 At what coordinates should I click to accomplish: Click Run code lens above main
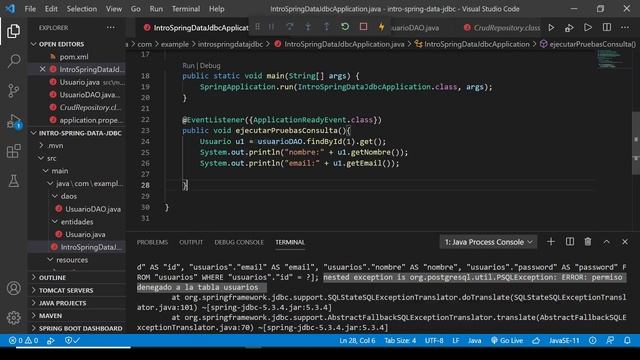point(188,65)
